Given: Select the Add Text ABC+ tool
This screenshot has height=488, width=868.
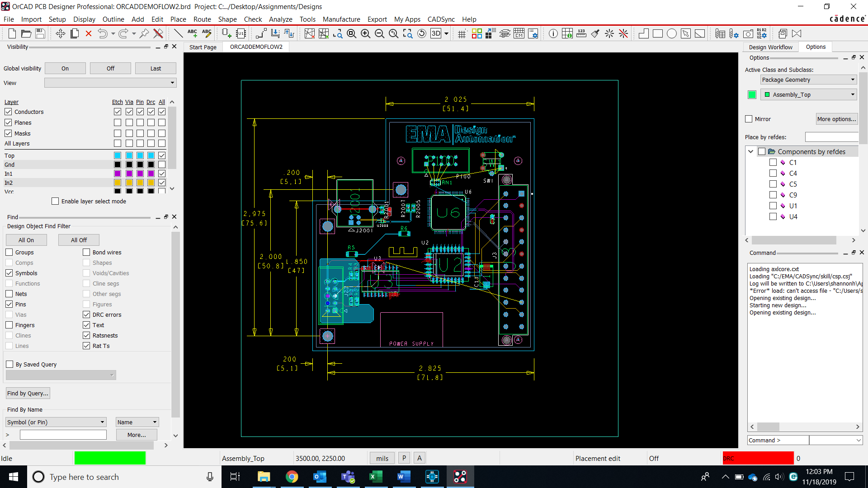Looking at the screenshot, I should (192, 33).
